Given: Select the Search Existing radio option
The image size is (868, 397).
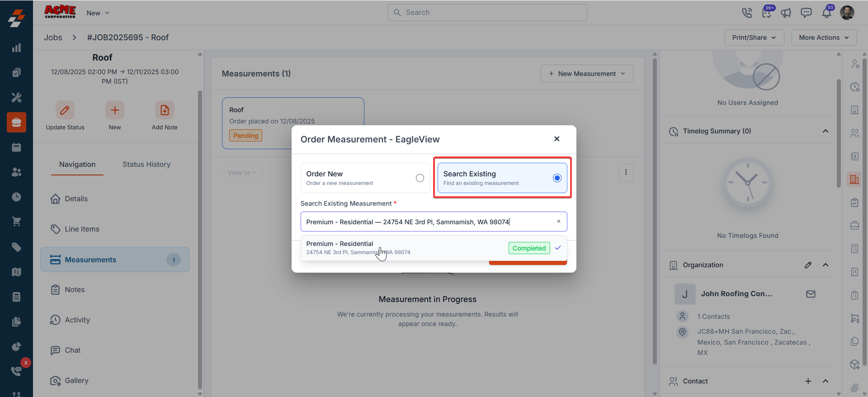Looking at the screenshot, I should coord(557,178).
